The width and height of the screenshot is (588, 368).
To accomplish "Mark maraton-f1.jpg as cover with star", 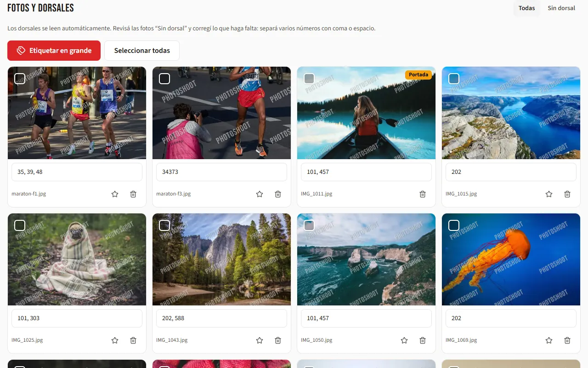I will point(115,194).
